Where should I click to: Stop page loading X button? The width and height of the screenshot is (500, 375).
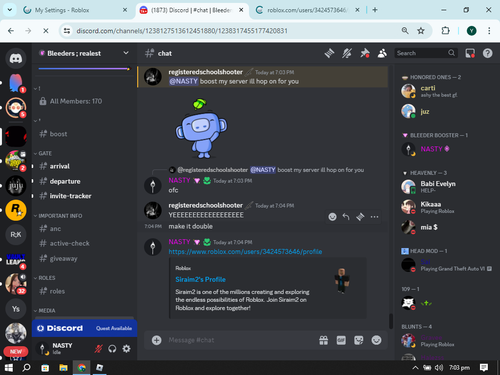tap(46, 31)
